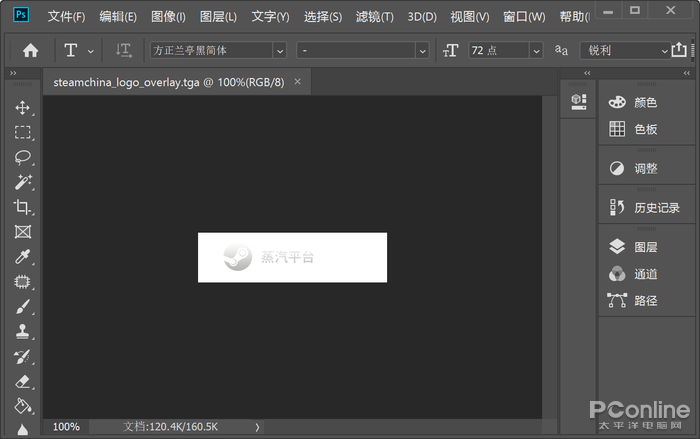Select the Eyedropper tool
The image size is (700, 439).
click(22, 257)
